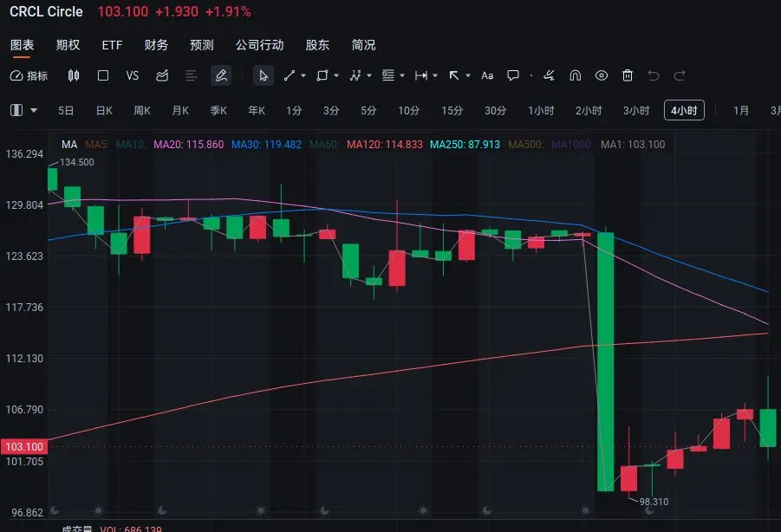Expand the wave pattern tool dropdown
The image size is (781, 532).
369,75
